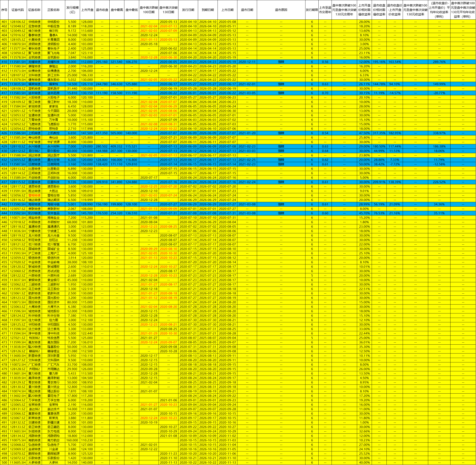This screenshot has width=476, height=465.
Task: Select the 发行规模(亿) header cell
Action: (x=72, y=10)
